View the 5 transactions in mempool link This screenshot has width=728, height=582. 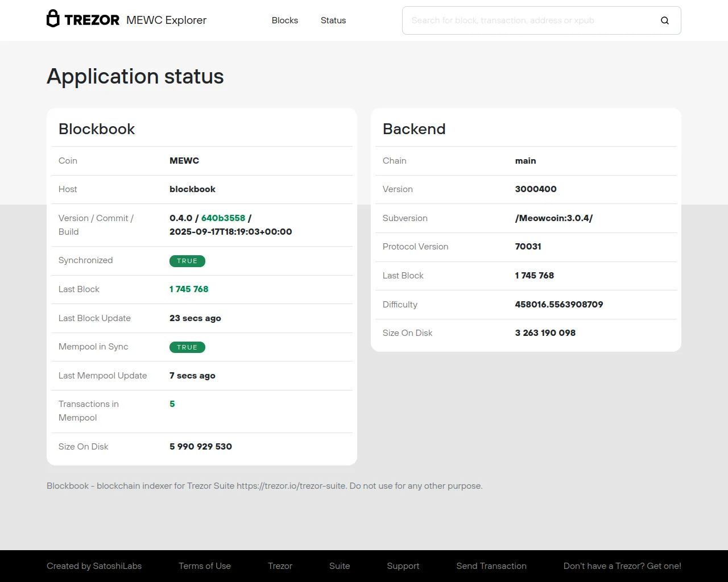[172, 404]
